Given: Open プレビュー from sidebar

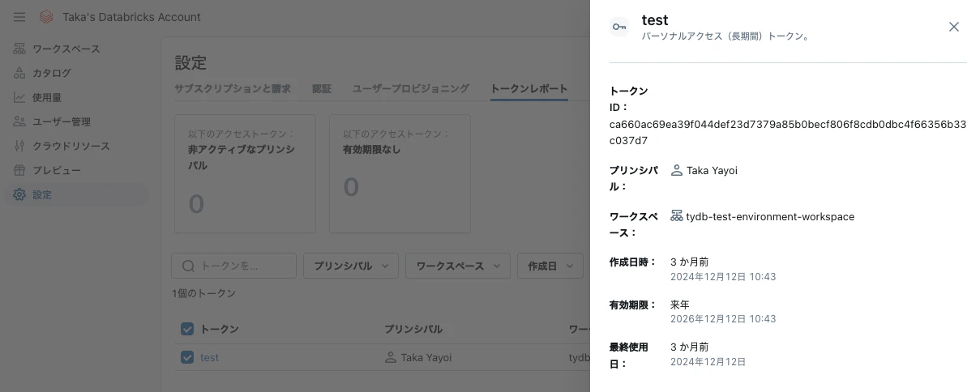Looking at the screenshot, I should 79,170.
